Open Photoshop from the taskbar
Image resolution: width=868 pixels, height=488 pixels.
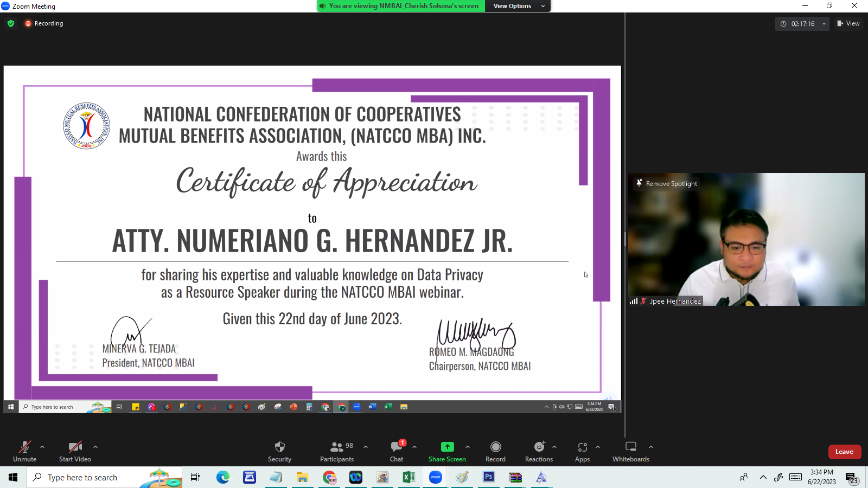tap(489, 477)
